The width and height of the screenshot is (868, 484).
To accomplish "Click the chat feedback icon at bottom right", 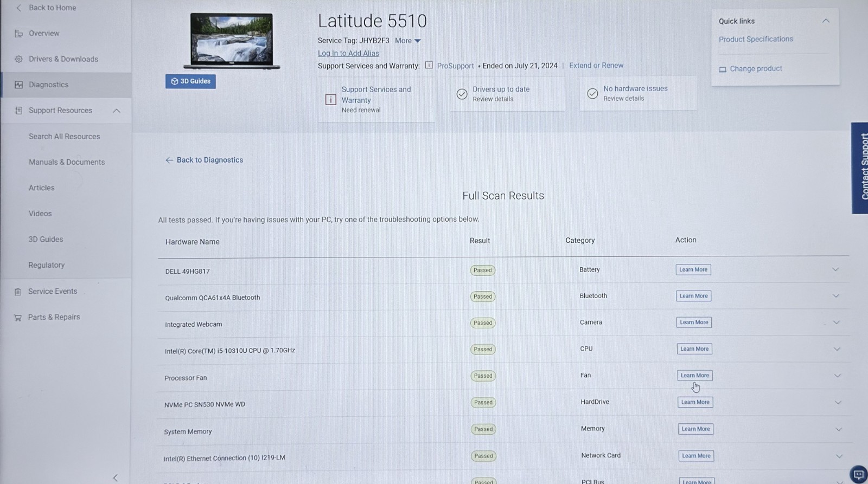I will [859, 475].
